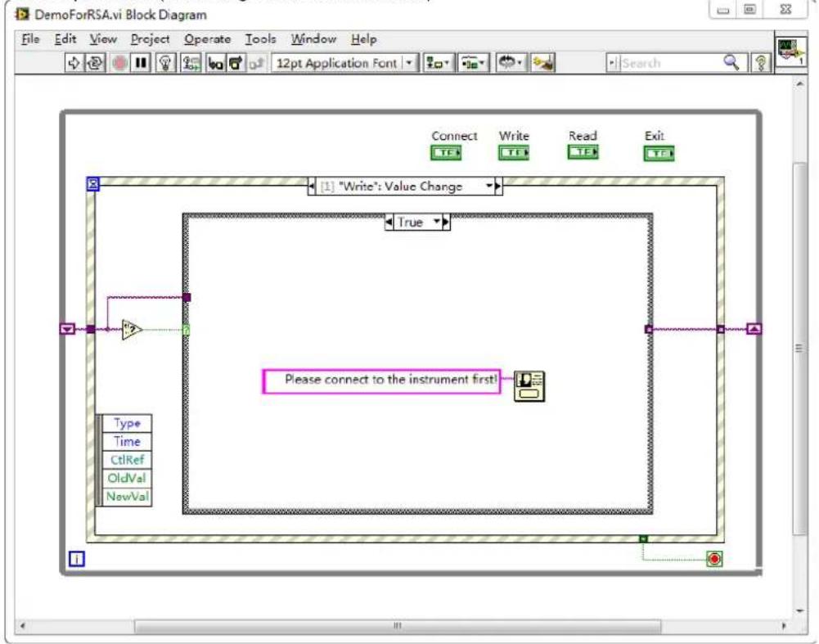The height and width of the screenshot is (644, 819).
Task: Click the right shift register on the loop
Action: 754,328
